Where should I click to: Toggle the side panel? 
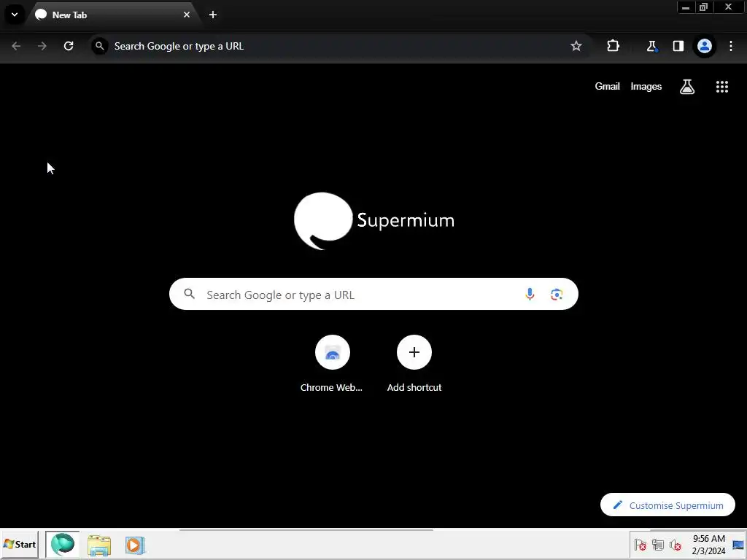click(678, 46)
